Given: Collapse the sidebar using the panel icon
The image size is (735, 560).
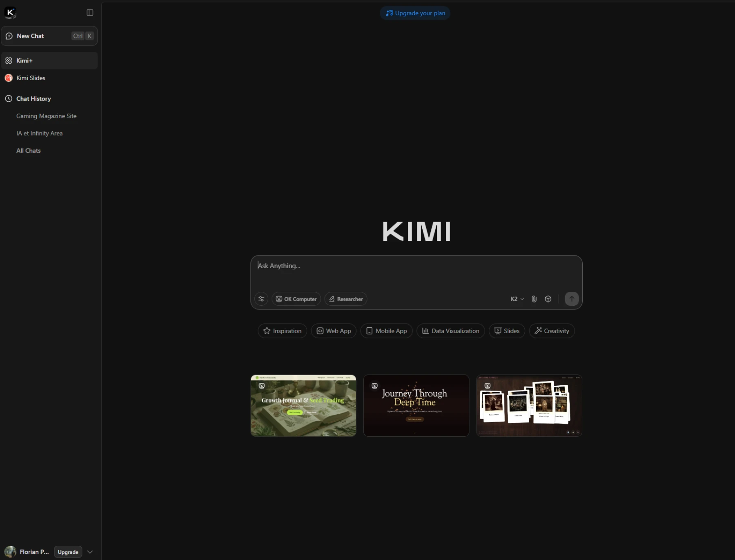Looking at the screenshot, I should point(89,13).
